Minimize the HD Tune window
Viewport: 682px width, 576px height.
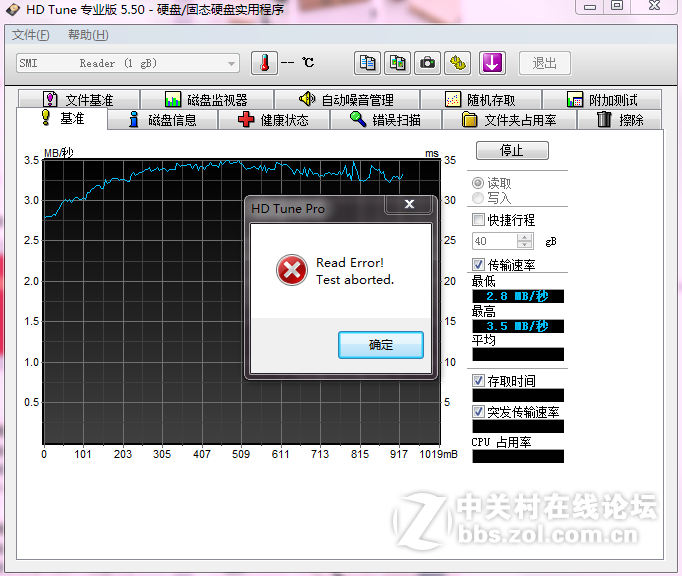590,6
